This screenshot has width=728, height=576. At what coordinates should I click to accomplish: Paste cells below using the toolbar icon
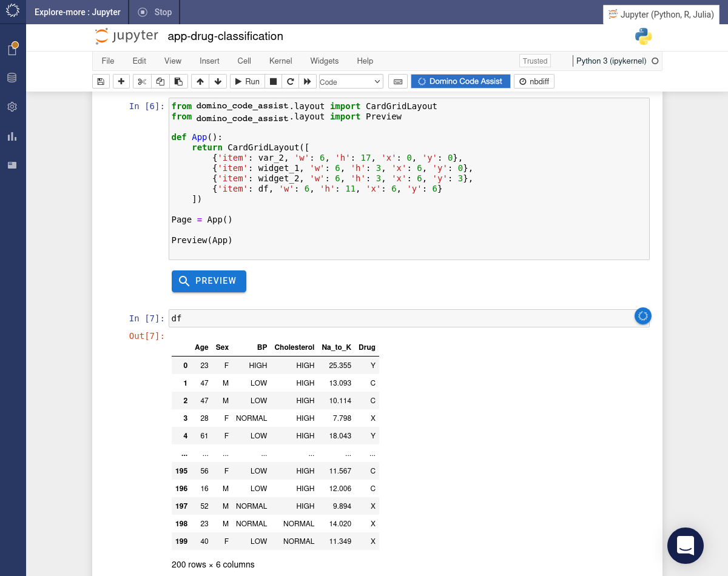[x=178, y=81]
